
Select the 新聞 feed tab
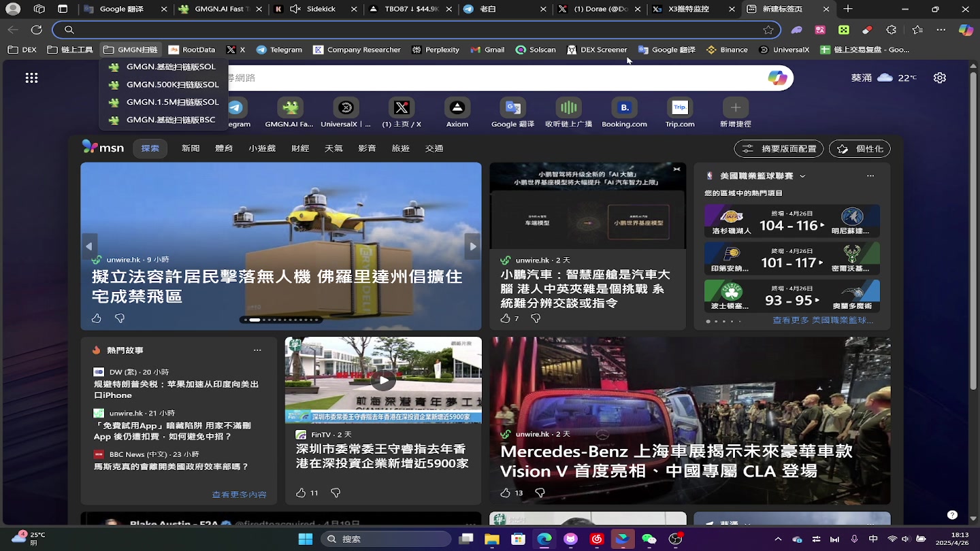191,148
